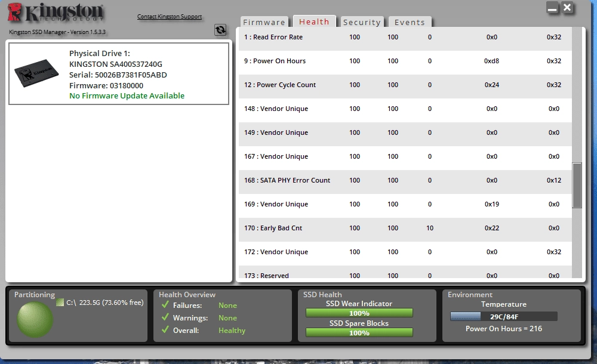This screenshot has height=364, width=597.
Task: Click the 'Physical Drive 1:' label
Action: pos(100,53)
